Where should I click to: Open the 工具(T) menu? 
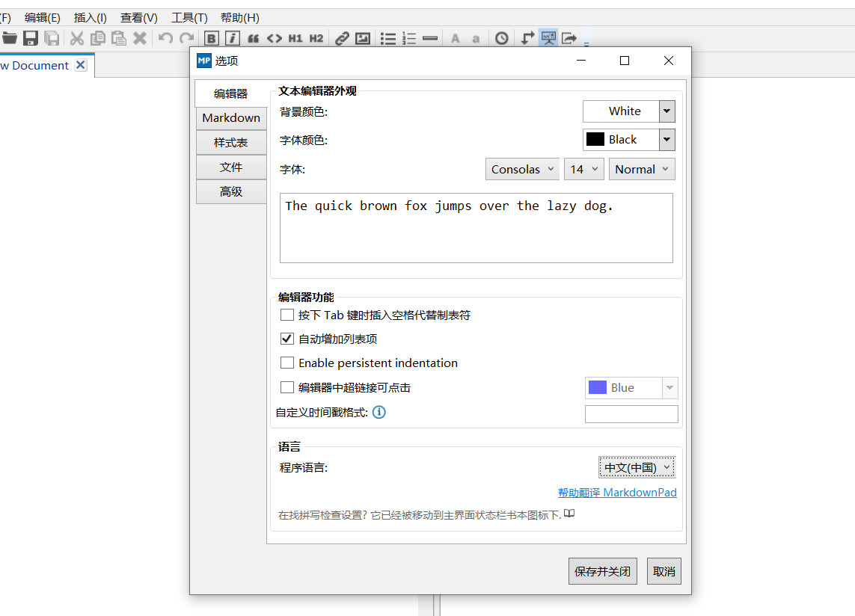190,17
